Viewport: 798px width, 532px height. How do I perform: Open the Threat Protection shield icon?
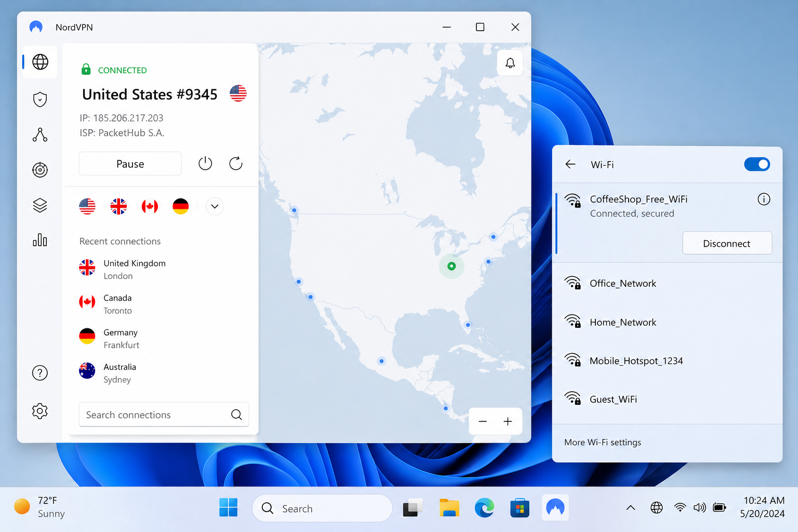point(40,99)
